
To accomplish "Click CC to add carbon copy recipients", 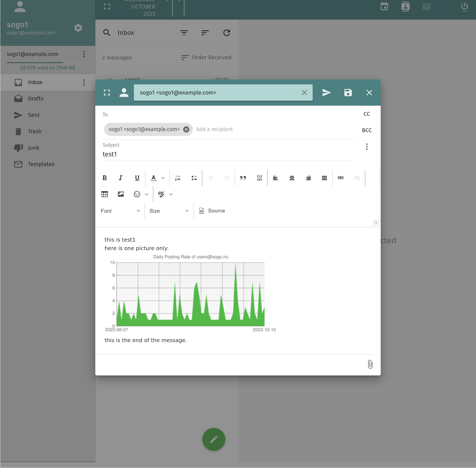I will tap(366, 114).
